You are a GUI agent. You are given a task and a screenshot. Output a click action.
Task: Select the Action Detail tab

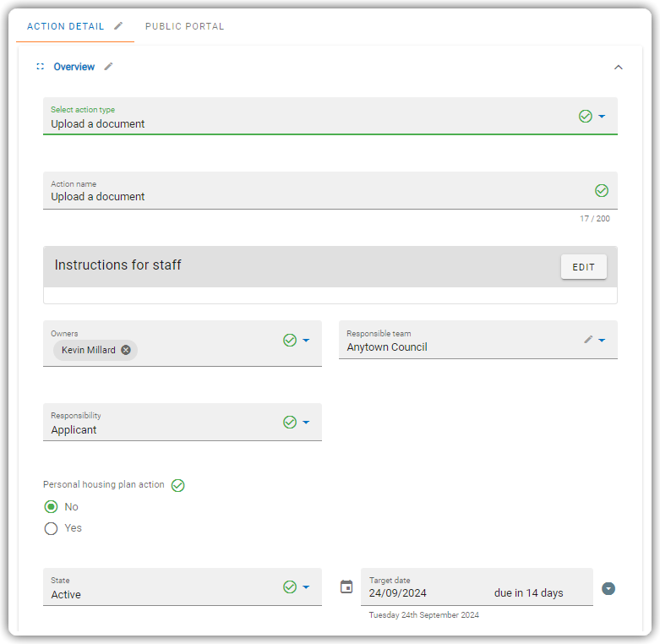coord(66,26)
